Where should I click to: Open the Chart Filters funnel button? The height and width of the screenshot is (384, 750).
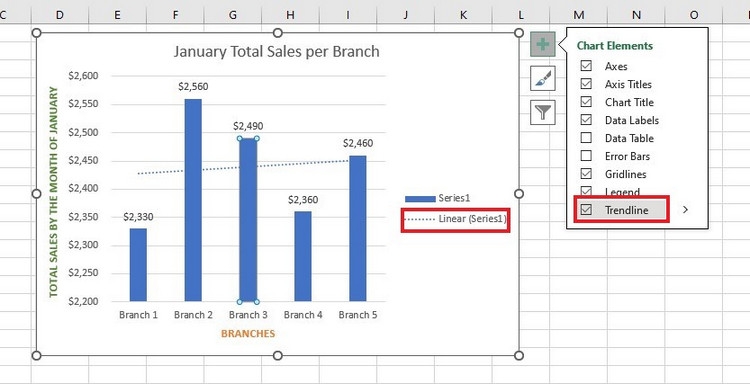[x=542, y=112]
